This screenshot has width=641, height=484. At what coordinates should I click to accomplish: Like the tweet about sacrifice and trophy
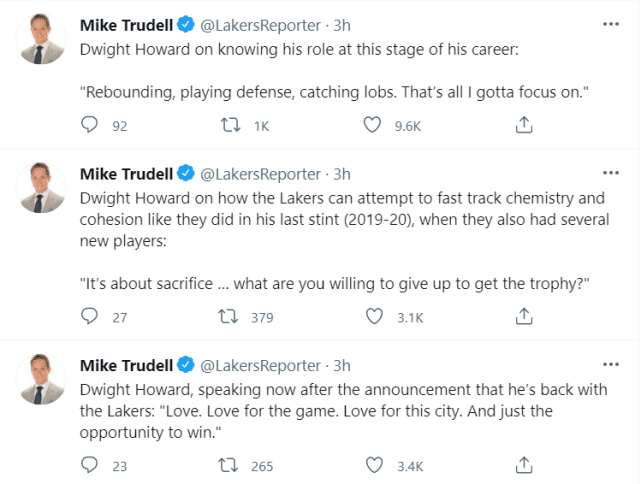373,317
